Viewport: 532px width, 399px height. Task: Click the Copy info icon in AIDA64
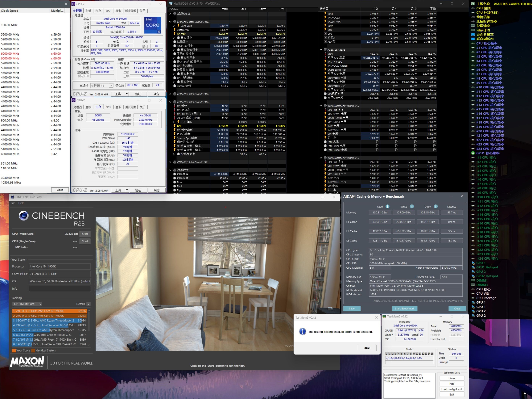click(435, 207)
